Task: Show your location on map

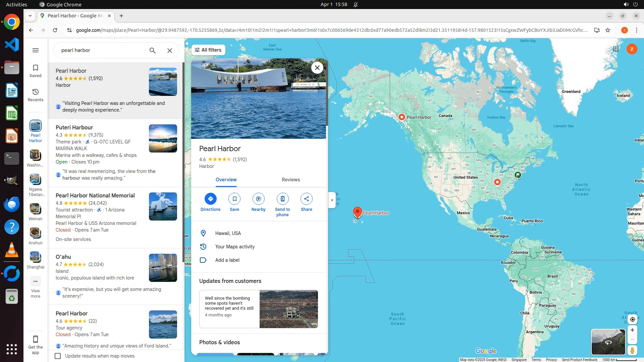Action: coord(632,319)
